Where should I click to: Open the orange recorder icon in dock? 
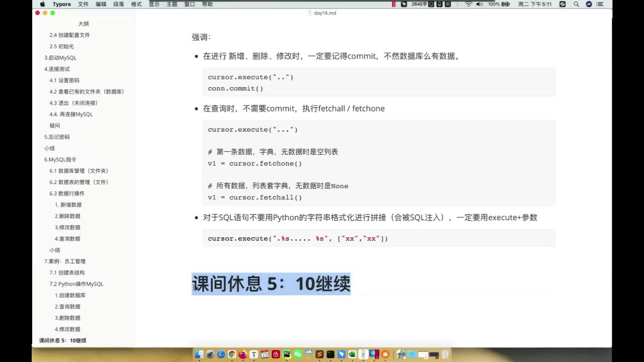[385, 354]
